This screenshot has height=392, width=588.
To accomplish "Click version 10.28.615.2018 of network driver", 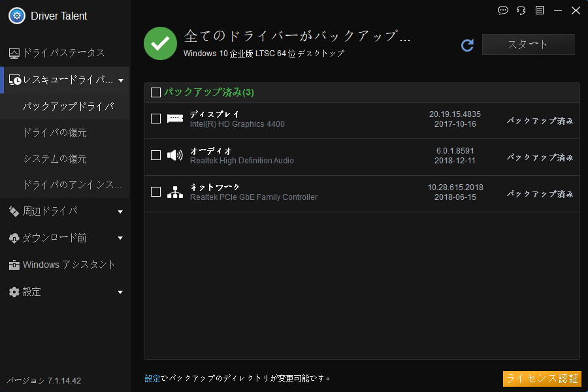I will coord(455,188).
